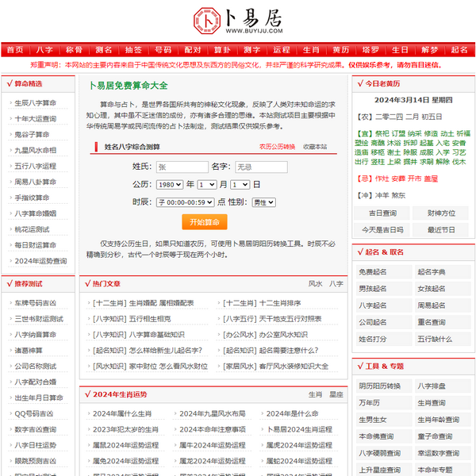This screenshot has height=476, width=476.
Task: Expand the day dropdown before 日
Action: tap(239, 184)
